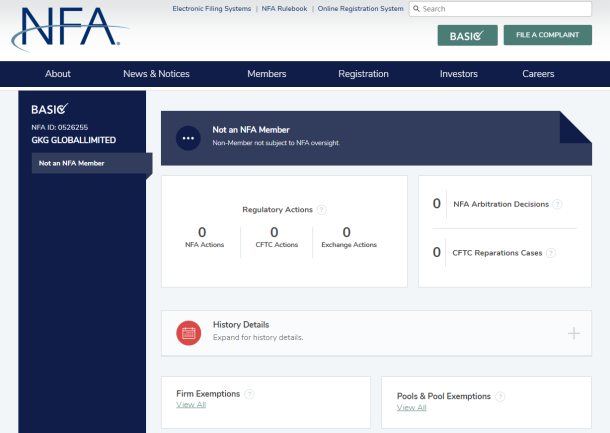Click History Details heading
610x433 pixels.
[x=241, y=324]
